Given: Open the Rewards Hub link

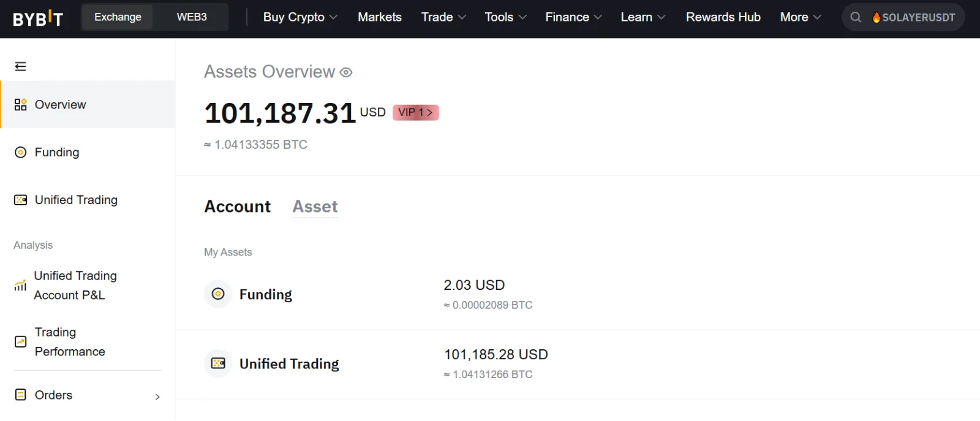Looking at the screenshot, I should (x=723, y=17).
